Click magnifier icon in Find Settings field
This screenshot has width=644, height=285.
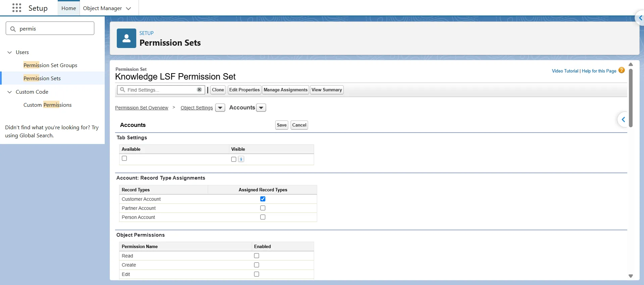pyautogui.click(x=123, y=90)
